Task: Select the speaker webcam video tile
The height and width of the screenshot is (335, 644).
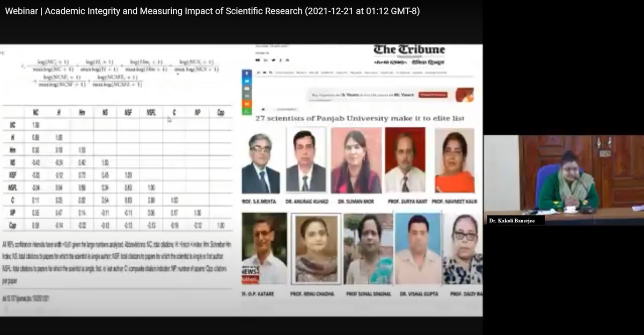Action: [563, 180]
